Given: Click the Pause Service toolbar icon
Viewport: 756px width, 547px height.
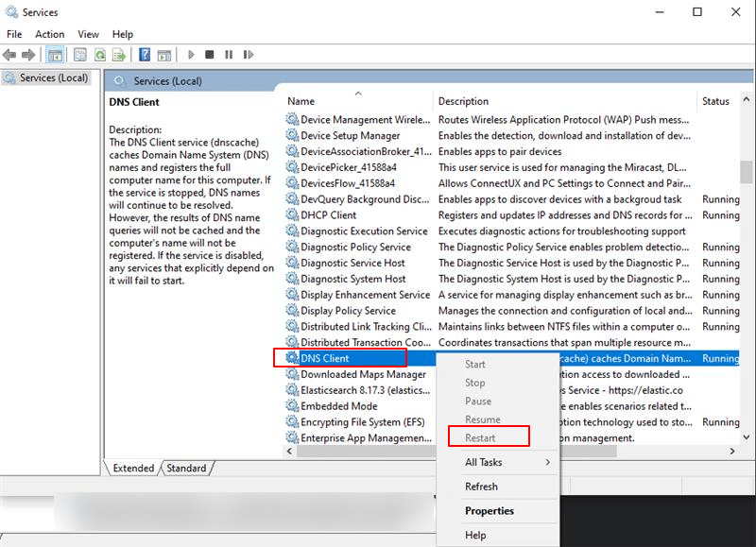Looking at the screenshot, I should coord(229,55).
